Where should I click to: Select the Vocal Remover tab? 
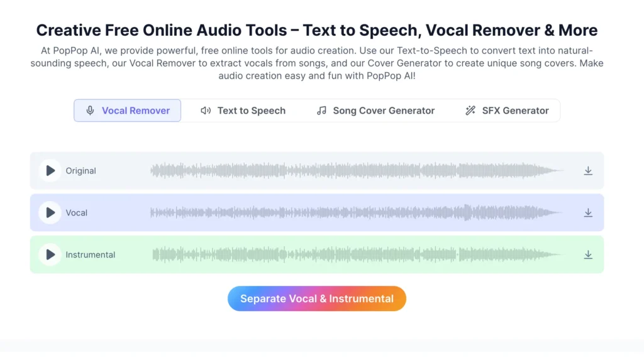[127, 111]
